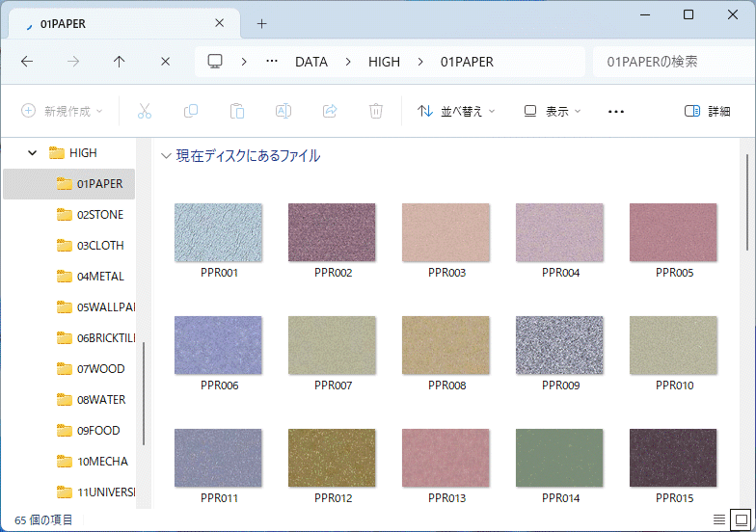This screenshot has height=532, width=756.
Task: Go back with the left arrow
Action: click(x=27, y=62)
